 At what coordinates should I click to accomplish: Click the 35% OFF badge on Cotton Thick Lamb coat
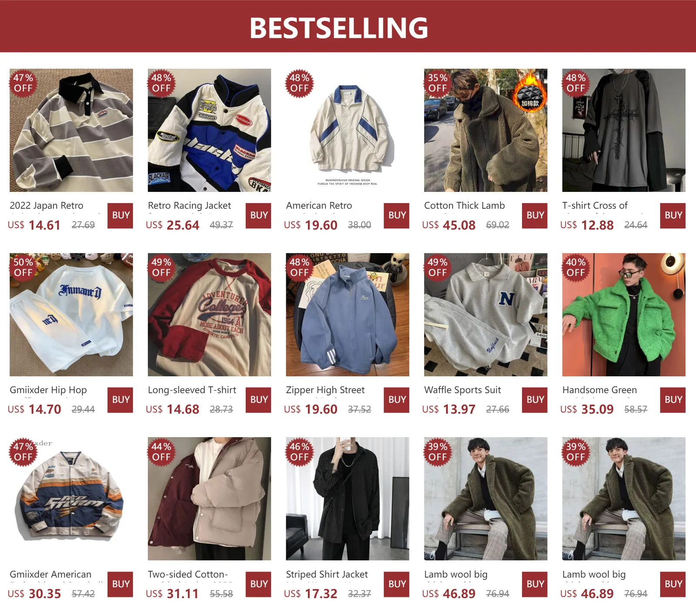pyautogui.click(x=438, y=83)
